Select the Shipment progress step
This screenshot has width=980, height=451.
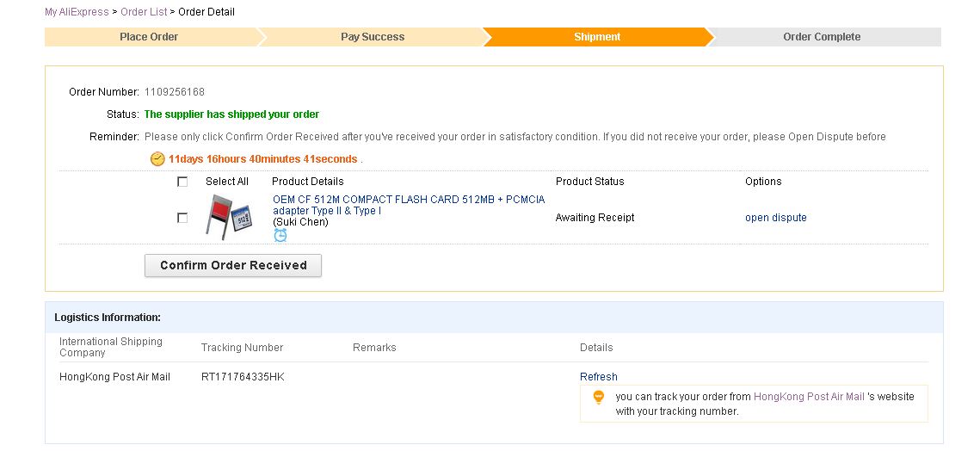click(597, 37)
